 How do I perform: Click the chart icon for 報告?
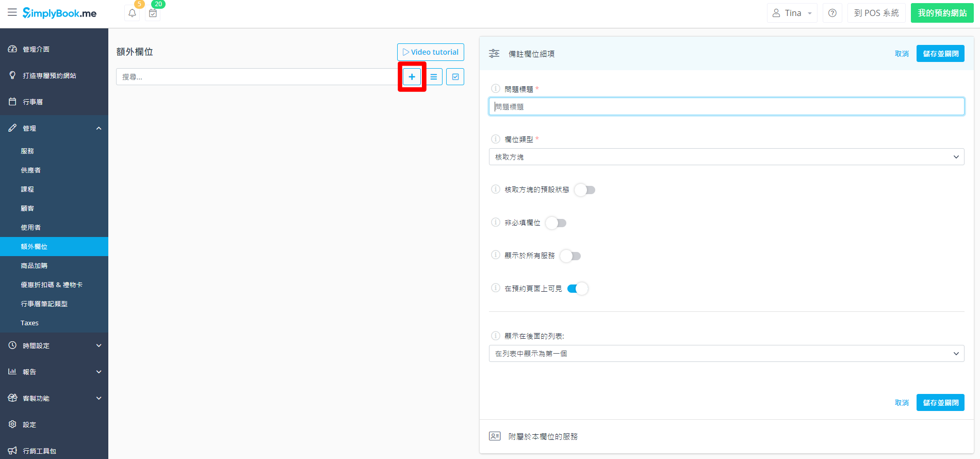(x=12, y=372)
